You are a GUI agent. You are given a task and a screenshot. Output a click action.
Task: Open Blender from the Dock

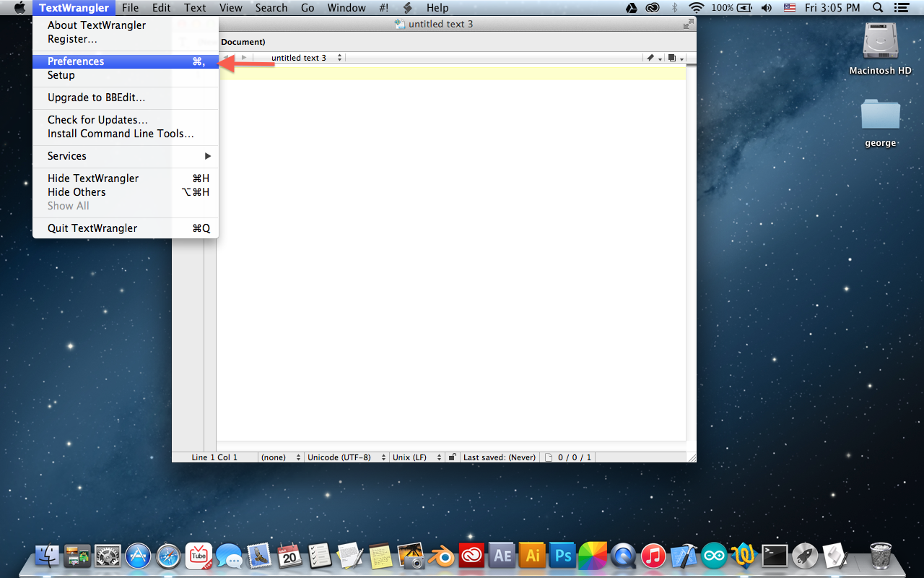coord(441,556)
